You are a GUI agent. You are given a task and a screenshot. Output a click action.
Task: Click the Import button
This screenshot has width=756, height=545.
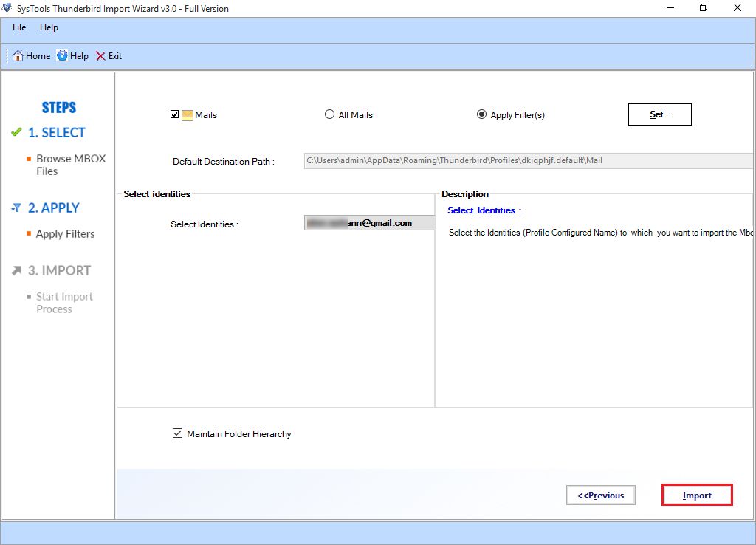[x=697, y=495]
